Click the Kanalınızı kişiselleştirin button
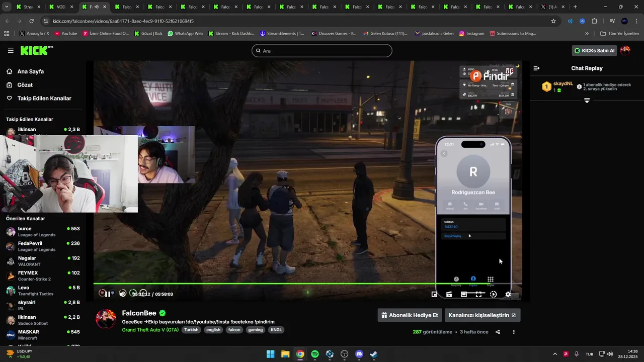 pyautogui.click(x=482, y=315)
